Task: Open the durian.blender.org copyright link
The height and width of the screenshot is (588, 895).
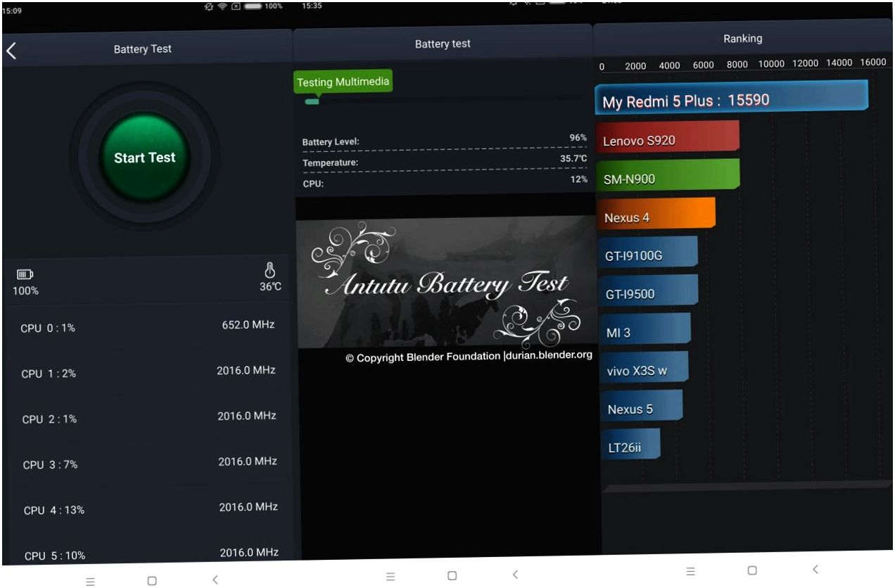Action: pos(548,355)
